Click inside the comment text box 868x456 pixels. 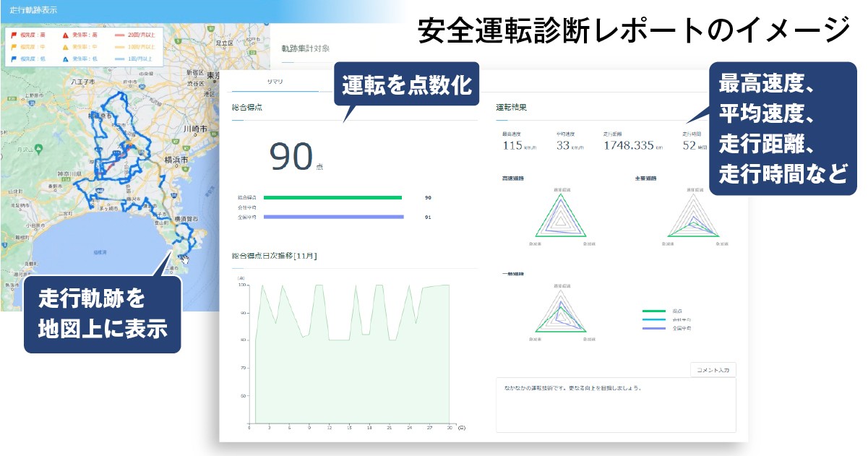(616, 404)
